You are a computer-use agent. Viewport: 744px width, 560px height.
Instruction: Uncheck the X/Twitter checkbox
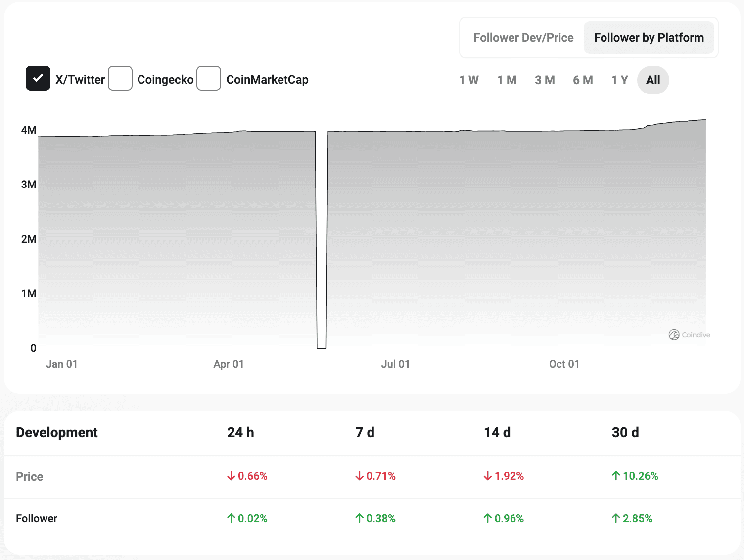(38, 78)
